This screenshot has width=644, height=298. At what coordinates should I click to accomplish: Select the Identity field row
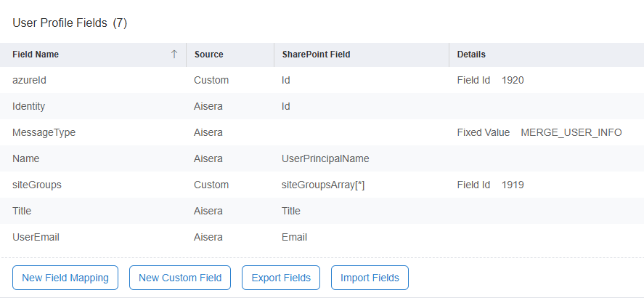pyautogui.click(x=29, y=106)
